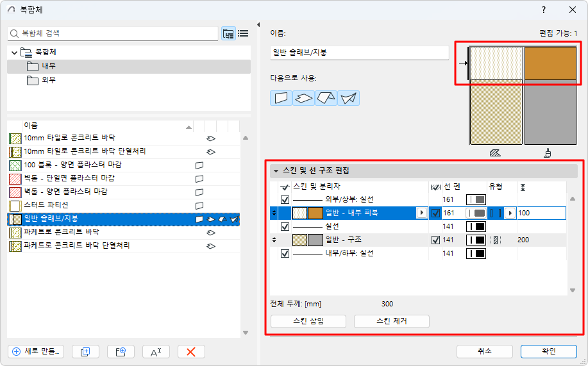Toggle checkbox for middle 실선 separator
The height and width of the screenshot is (366, 588).
tap(285, 226)
